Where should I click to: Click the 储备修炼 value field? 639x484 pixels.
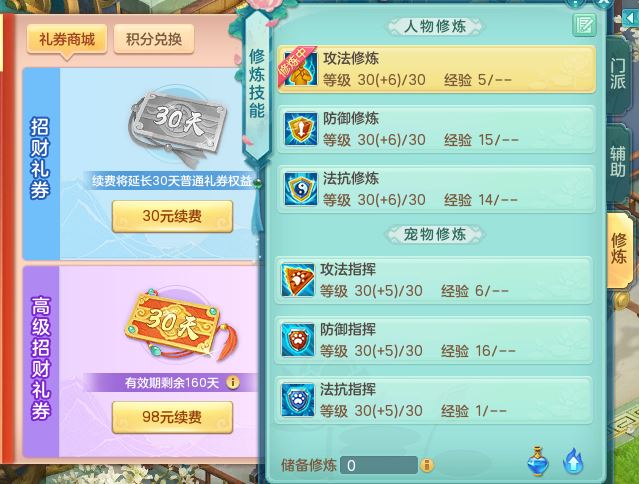click(379, 465)
